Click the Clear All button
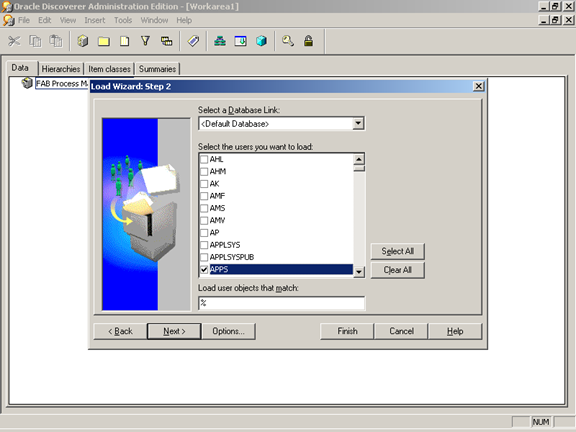 coord(397,270)
